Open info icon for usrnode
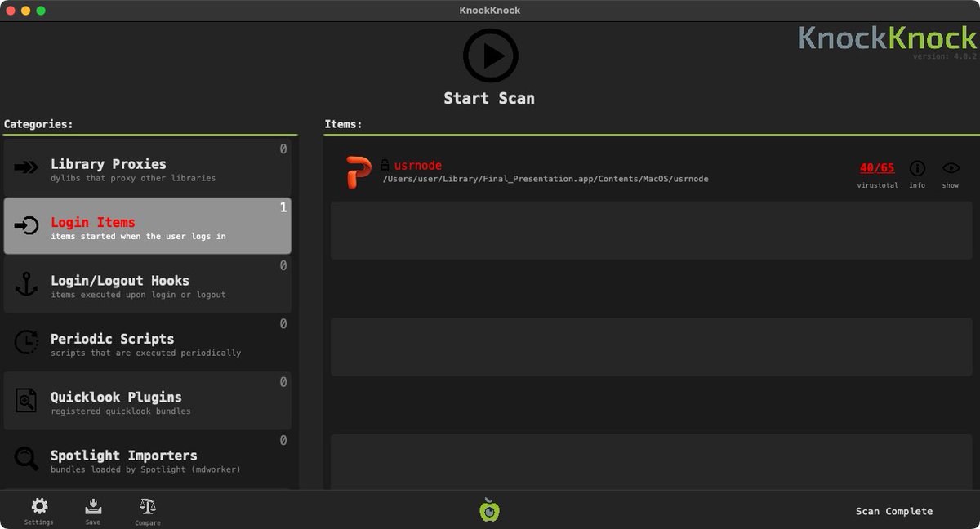The height and width of the screenshot is (529, 980). [x=917, y=168]
